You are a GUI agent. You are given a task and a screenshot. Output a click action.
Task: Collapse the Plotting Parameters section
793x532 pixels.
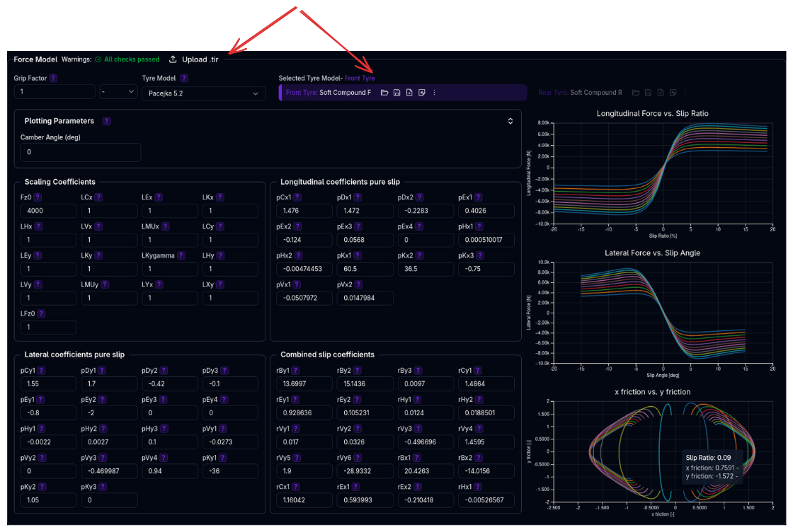tap(510, 121)
